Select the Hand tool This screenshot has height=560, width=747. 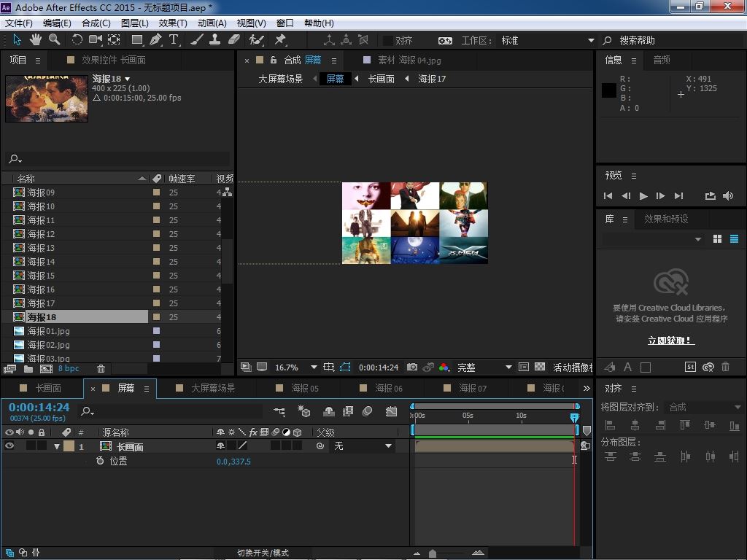(x=36, y=39)
